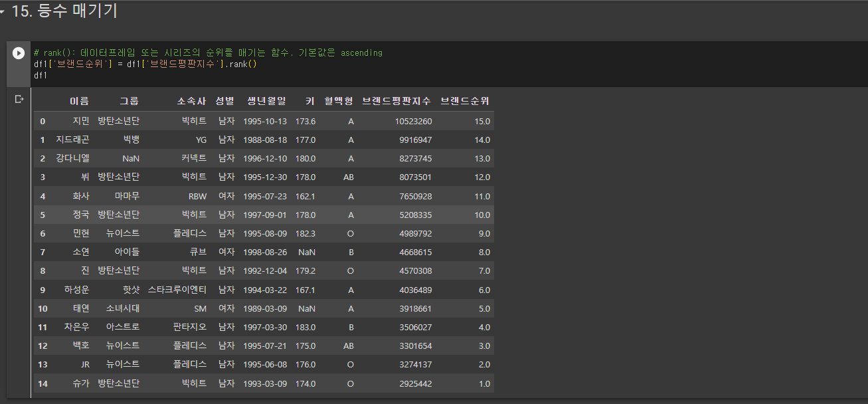Image resolution: width=868 pixels, height=404 pixels.
Task: Click the '이름' column header
Action: point(79,101)
